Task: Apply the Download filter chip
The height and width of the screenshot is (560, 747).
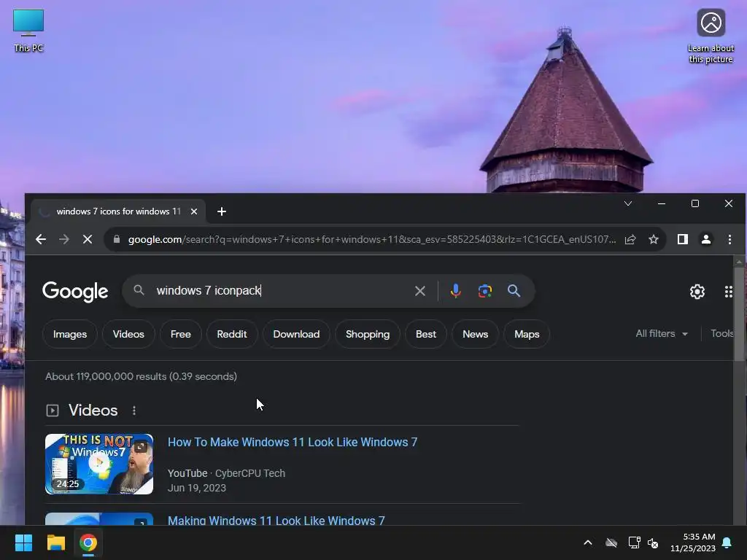Action: point(296,334)
